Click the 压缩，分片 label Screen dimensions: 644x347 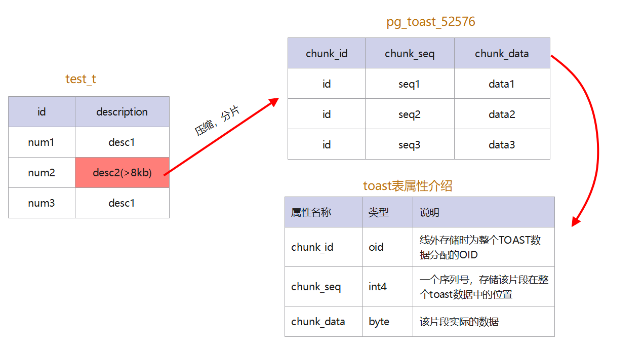coord(217,122)
